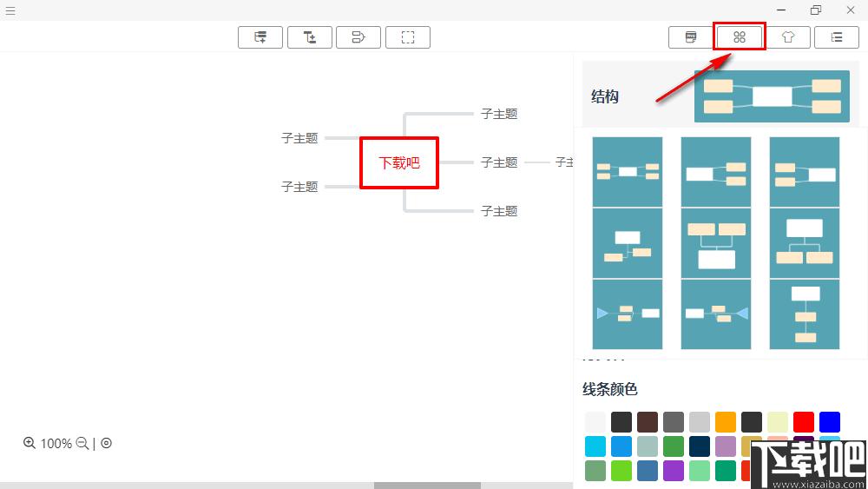The width and height of the screenshot is (868, 489).
Task: Click the PNG export toolbar button
Action: point(691,37)
